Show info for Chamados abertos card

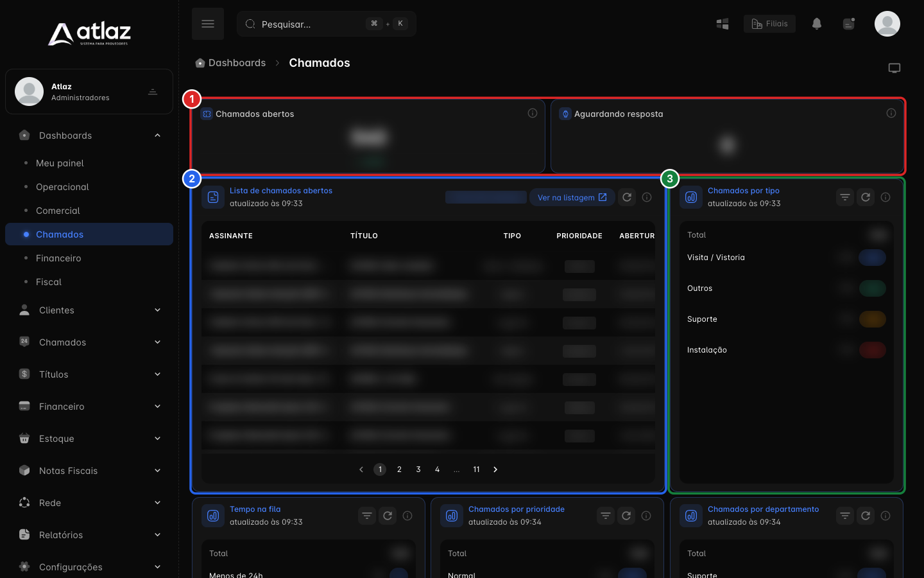(x=533, y=113)
